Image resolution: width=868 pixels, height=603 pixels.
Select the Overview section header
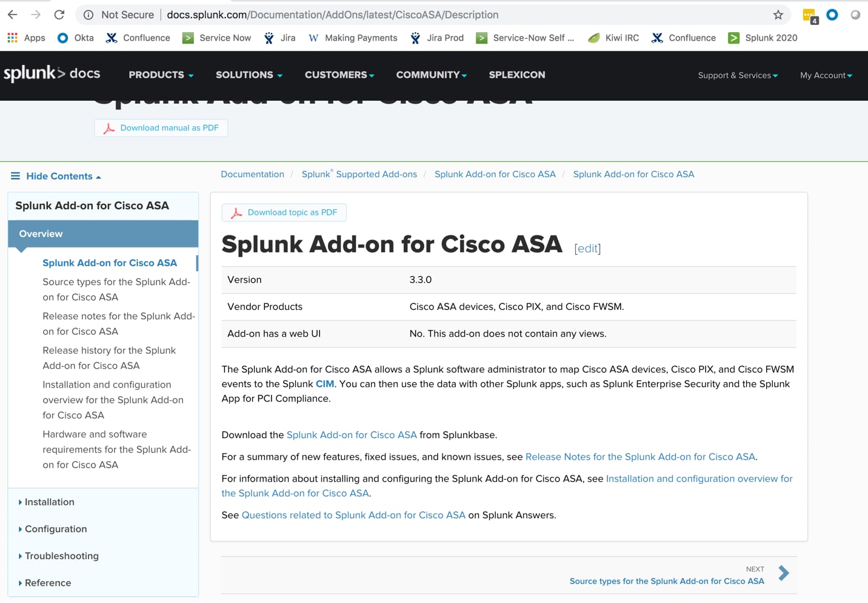click(103, 234)
